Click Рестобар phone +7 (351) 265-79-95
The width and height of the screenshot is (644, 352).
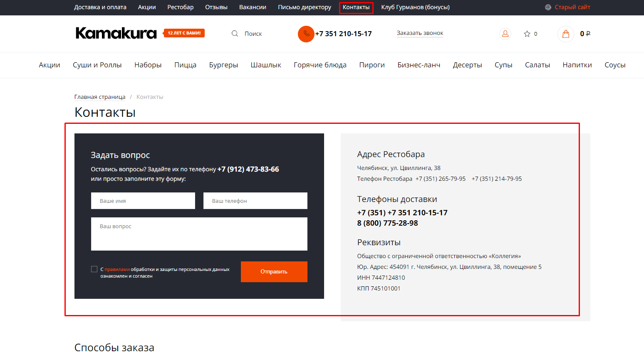[441, 179]
